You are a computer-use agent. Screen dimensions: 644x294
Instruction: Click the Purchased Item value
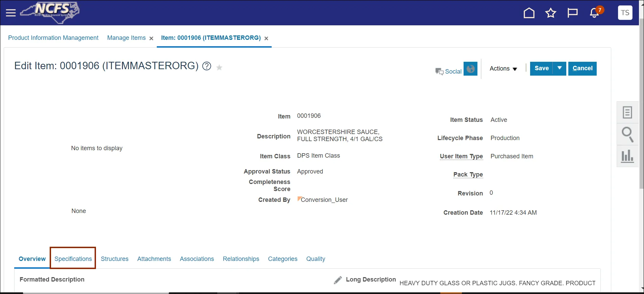pos(512,156)
